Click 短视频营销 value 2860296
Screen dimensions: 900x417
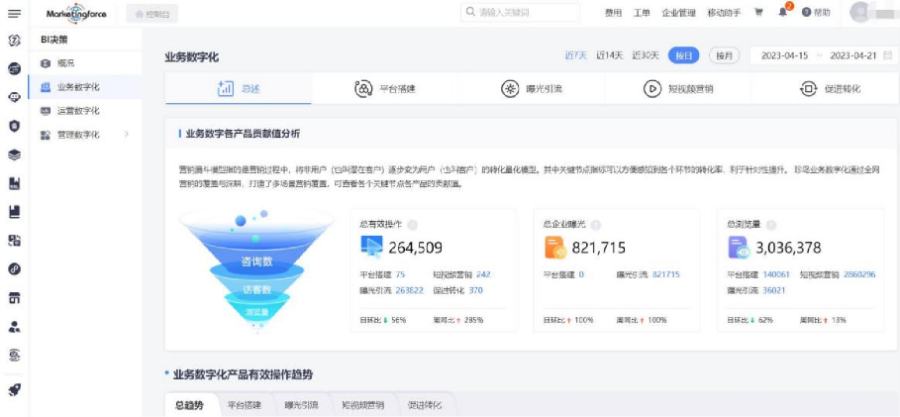click(x=859, y=275)
